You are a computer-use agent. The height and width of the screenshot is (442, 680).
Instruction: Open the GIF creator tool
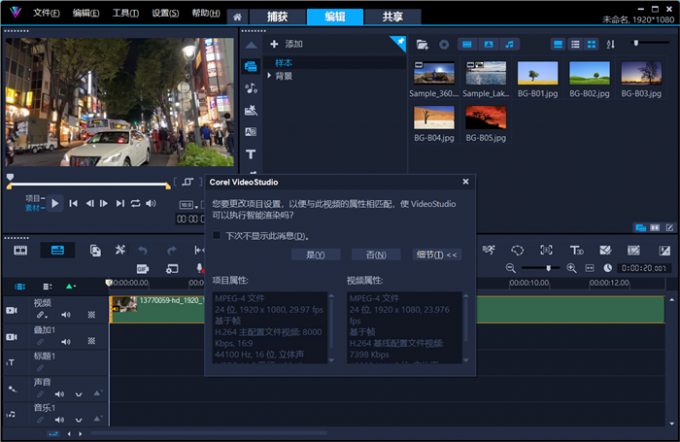click(x=143, y=269)
